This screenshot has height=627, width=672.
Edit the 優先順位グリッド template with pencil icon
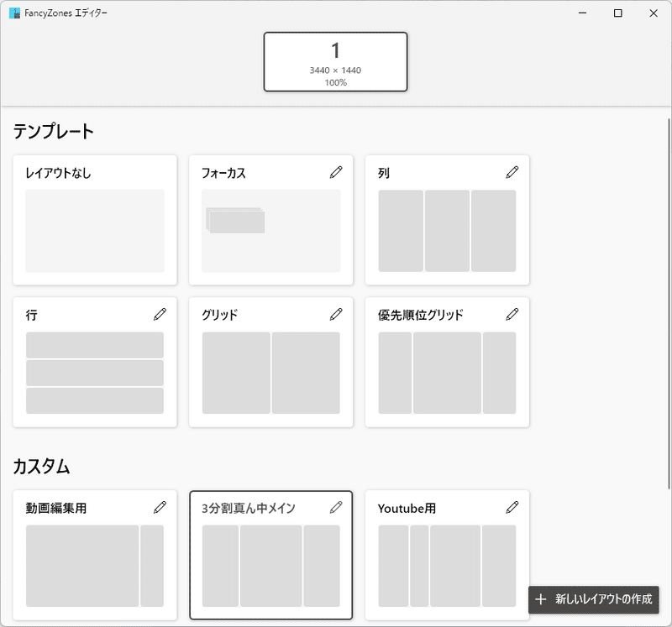512,315
